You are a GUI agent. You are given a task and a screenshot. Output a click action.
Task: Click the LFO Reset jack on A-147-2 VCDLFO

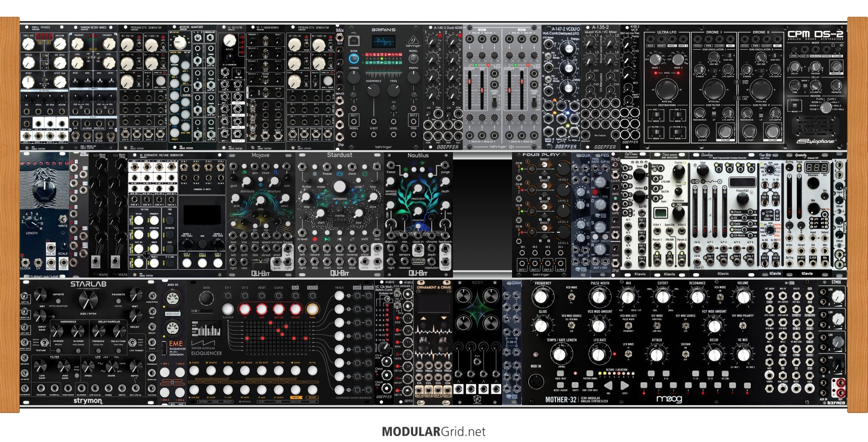click(547, 44)
